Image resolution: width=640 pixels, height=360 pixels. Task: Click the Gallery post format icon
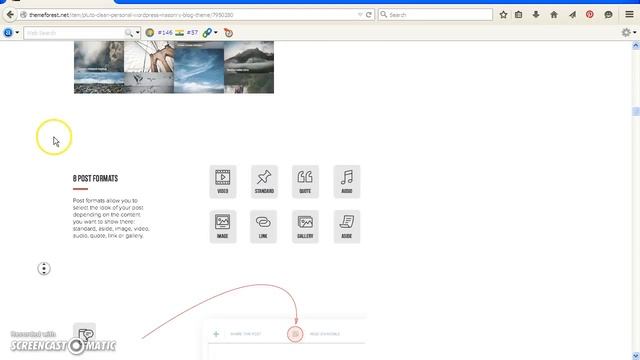tap(305, 227)
